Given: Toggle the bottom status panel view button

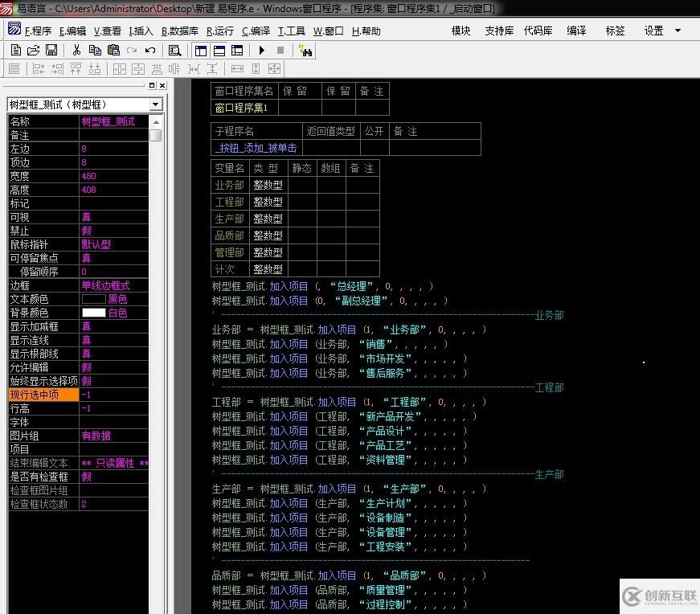Looking at the screenshot, I should click(219, 51).
